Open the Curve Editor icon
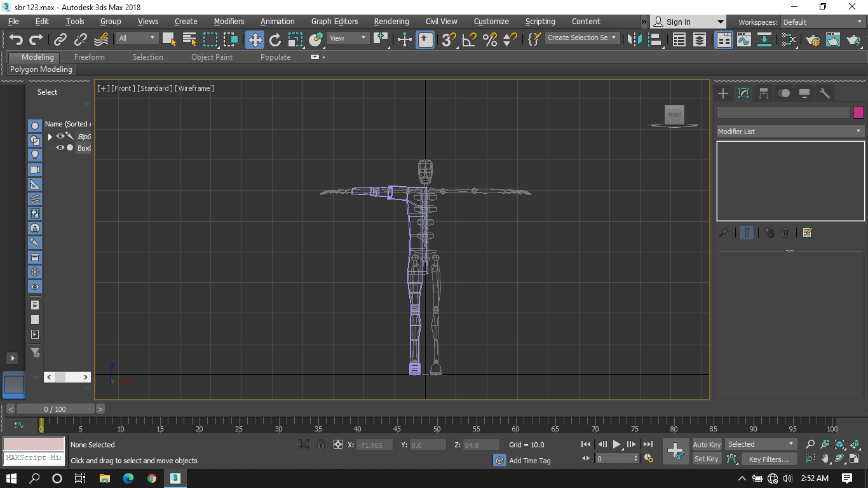The height and width of the screenshot is (488, 868). (x=744, y=39)
